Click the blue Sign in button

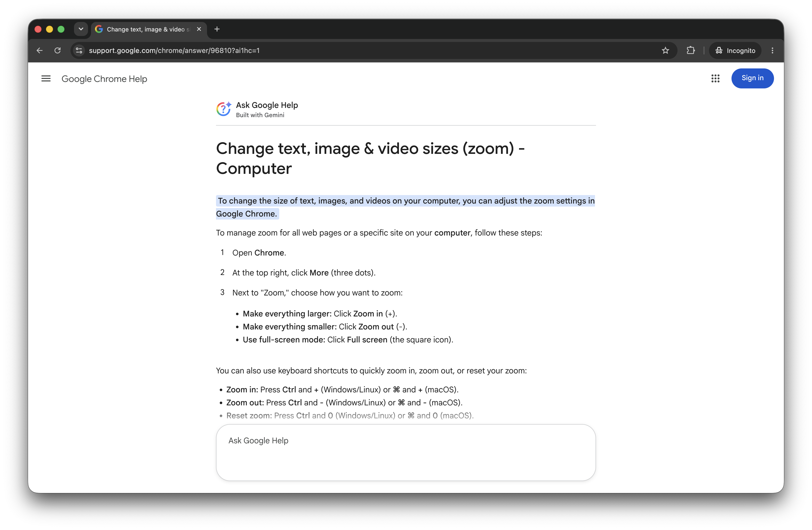pyautogui.click(x=752, y=78)
